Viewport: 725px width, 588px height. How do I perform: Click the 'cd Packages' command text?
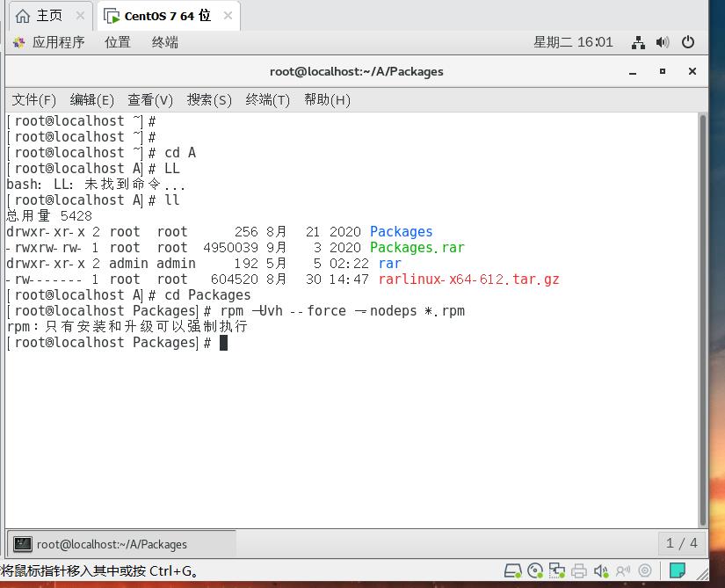[207, 295]
